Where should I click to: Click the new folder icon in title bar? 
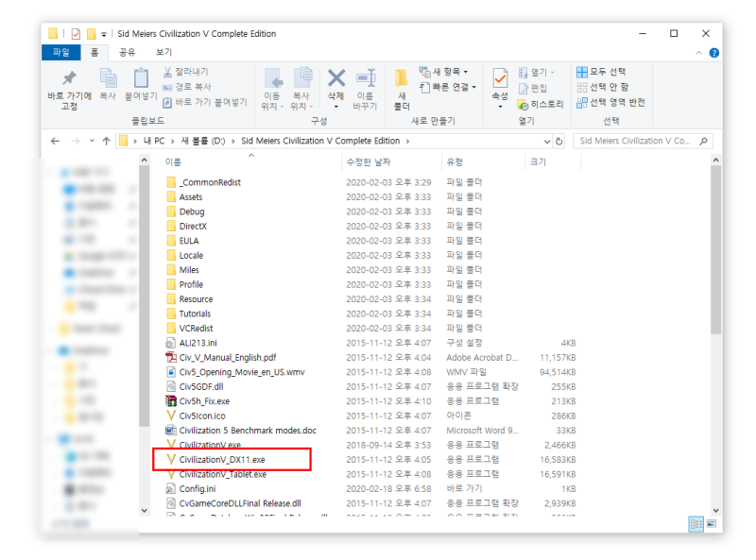tap(91, 34)
